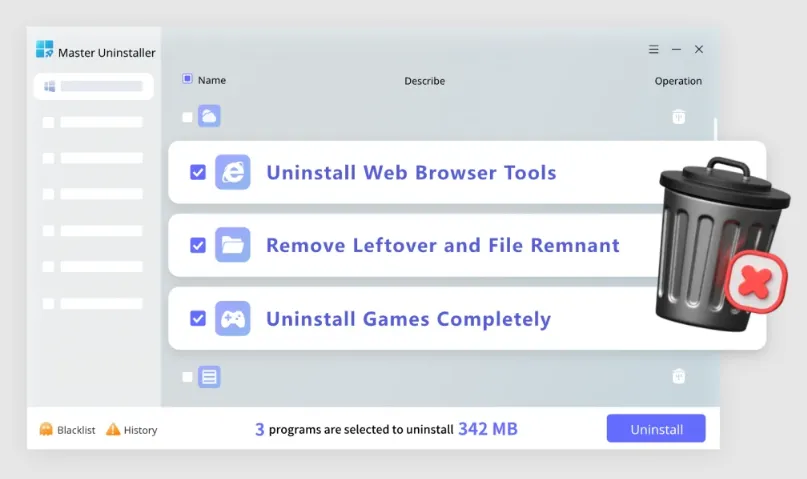807x479 pixels.
Task: Click the Describe column header
Action: [x=425, y=81]
